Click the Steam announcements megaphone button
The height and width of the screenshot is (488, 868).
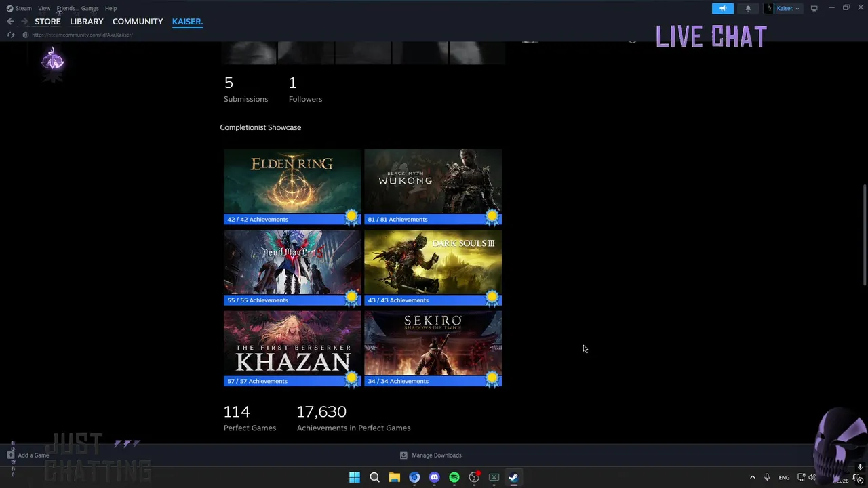pos(723,8)
